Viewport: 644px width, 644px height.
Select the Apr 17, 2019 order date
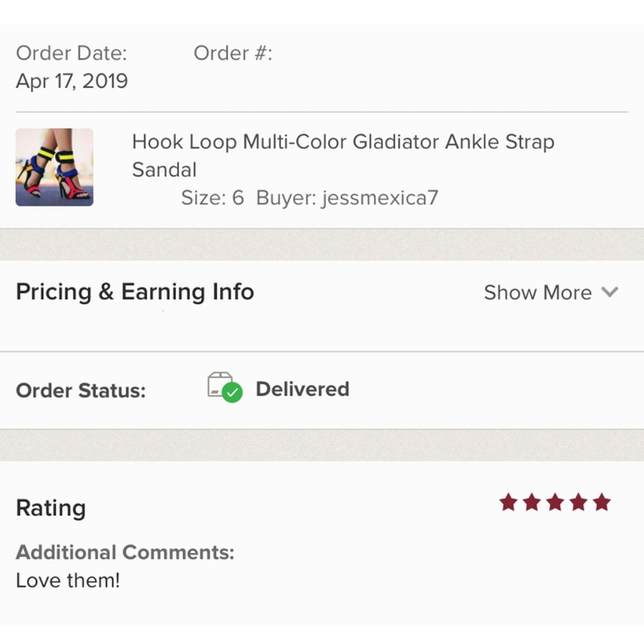[x=72, y=81]
